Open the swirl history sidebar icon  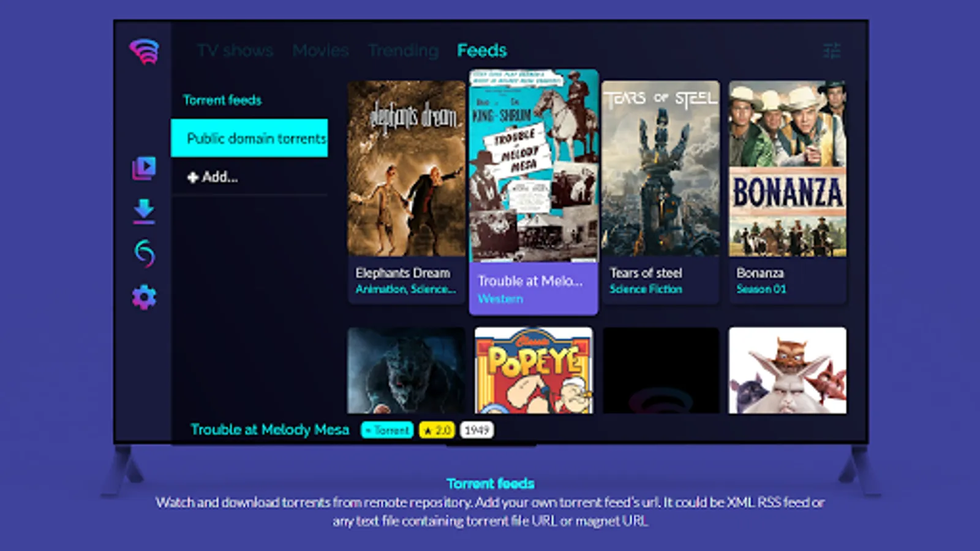click(x=144, y=253)
